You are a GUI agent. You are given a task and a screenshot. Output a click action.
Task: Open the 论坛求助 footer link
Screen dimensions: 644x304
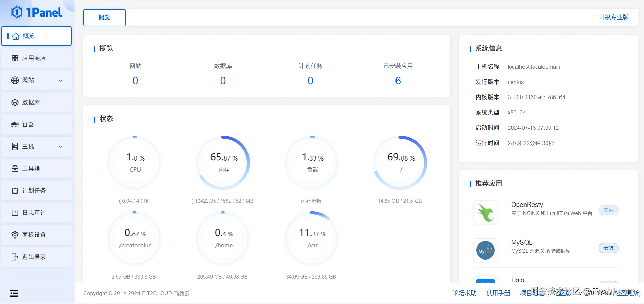(464, 293)
